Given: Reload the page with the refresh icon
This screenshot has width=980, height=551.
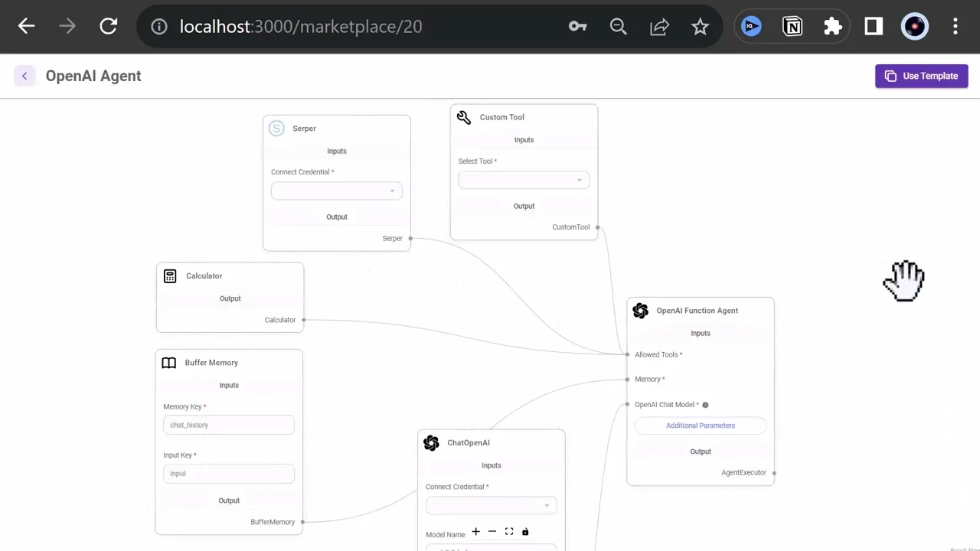Looking at the screenshot, I should [x=108, y=27].
